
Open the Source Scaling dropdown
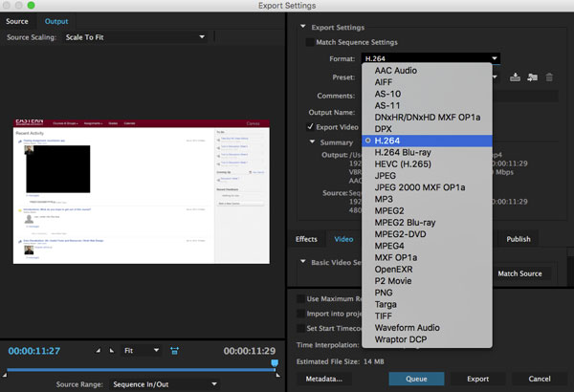pos(134,37)
